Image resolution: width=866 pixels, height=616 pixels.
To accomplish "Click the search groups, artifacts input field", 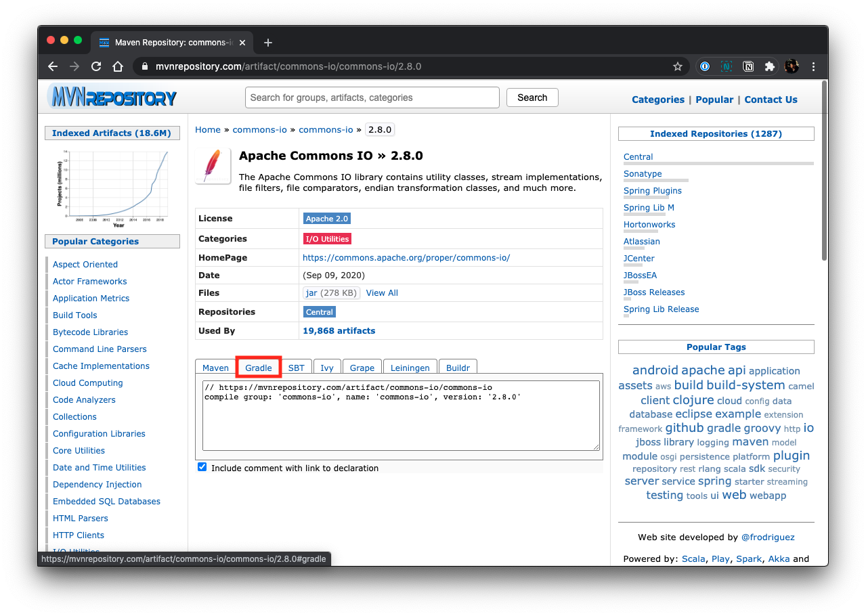I will [372, 97].
